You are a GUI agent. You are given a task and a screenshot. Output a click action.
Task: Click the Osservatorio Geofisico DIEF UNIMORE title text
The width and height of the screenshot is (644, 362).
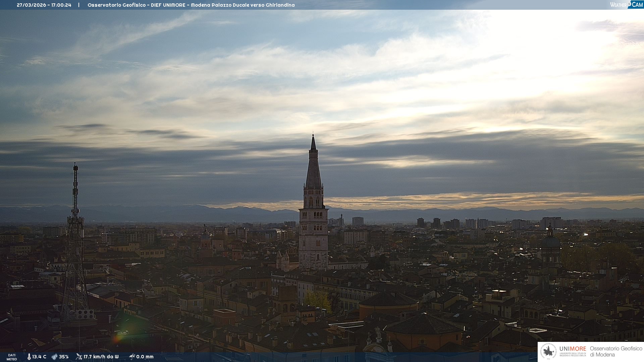tap(191, 5)
